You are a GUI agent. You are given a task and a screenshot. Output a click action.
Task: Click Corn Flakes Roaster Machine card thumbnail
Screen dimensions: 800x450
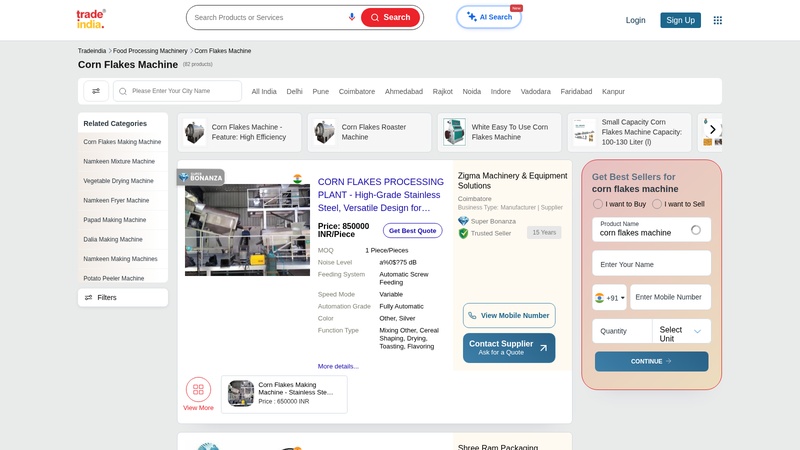tap(324, 132)
